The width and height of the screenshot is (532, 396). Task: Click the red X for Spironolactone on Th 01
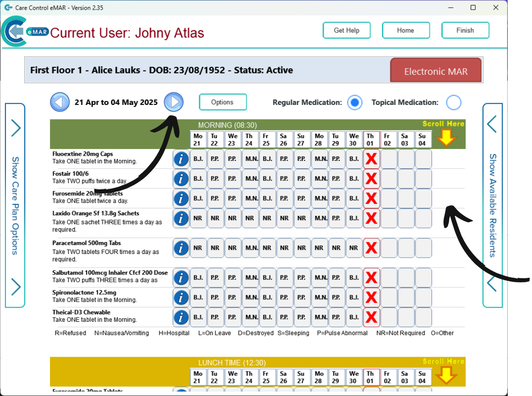(x=371, y=297)
